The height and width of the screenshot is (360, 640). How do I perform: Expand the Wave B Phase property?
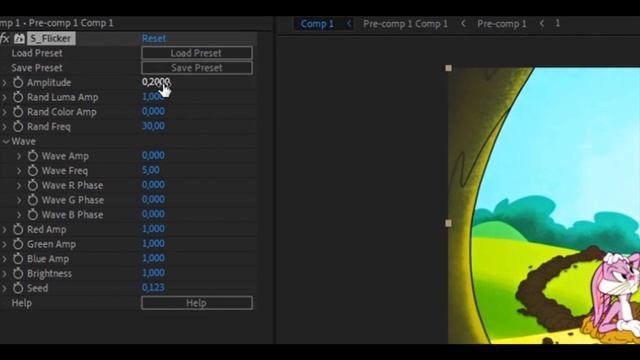point(19,215)
